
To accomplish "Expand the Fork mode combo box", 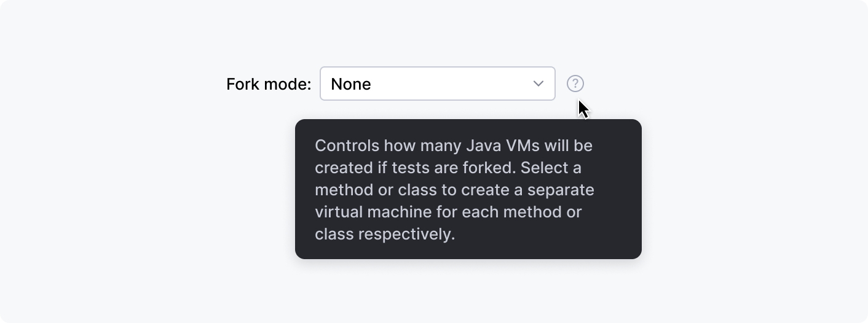I will tap(438, 84).
